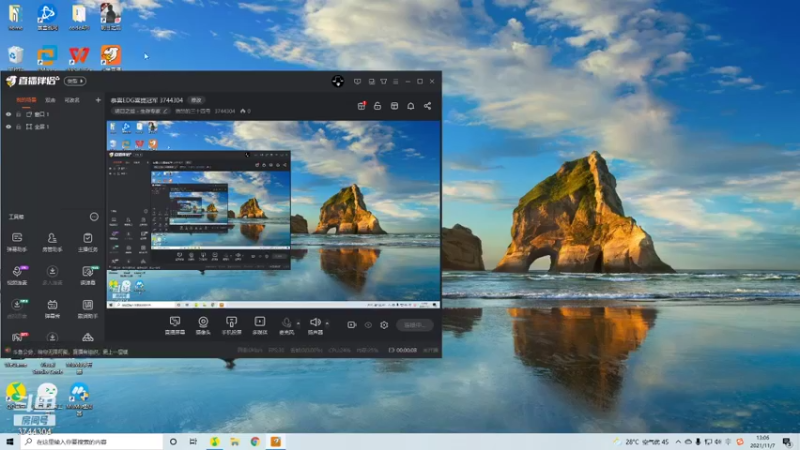Open notifications bell icon
This screenshot has width=800, height=450.
pyautogui.click(x=411, y=106)
